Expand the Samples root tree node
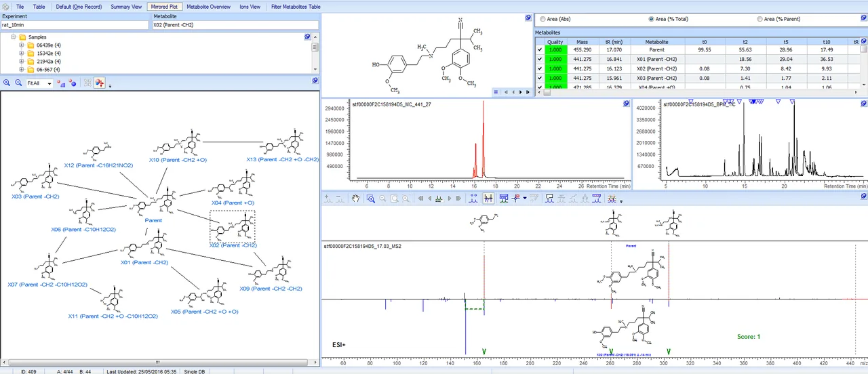 pyautogui.click(x=14, y=37)
